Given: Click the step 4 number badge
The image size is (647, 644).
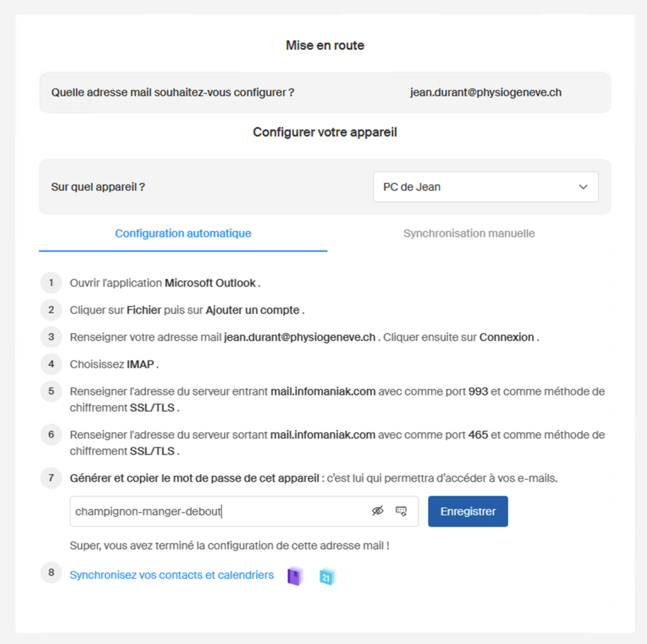Looking at the screenshot, I should 51,364.
